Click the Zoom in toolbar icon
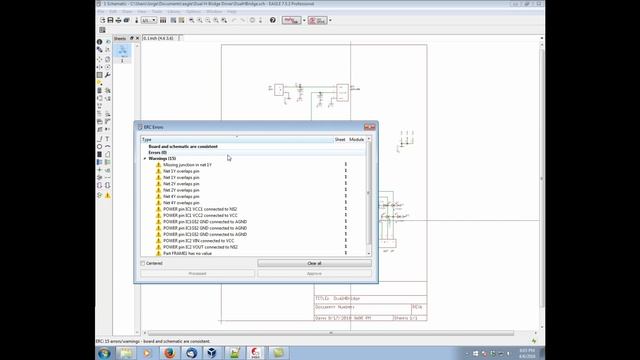Viewport: 640px width, 360px height. (200, 20)
